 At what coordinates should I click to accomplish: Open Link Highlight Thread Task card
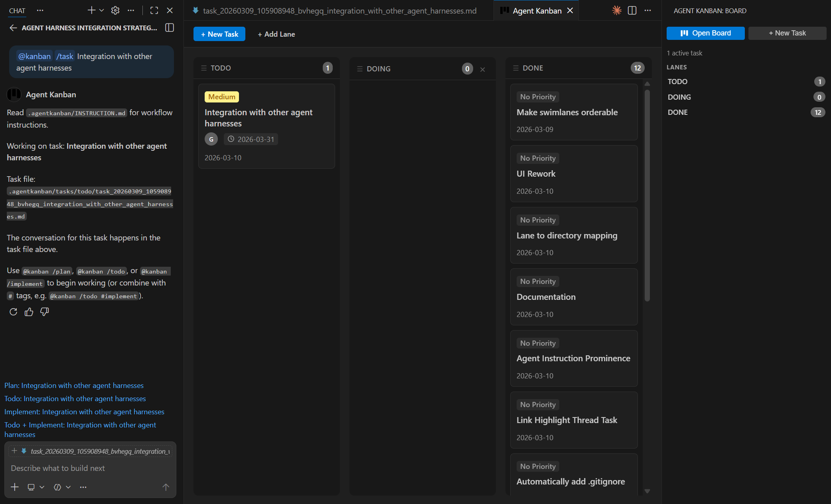(574, 420)
